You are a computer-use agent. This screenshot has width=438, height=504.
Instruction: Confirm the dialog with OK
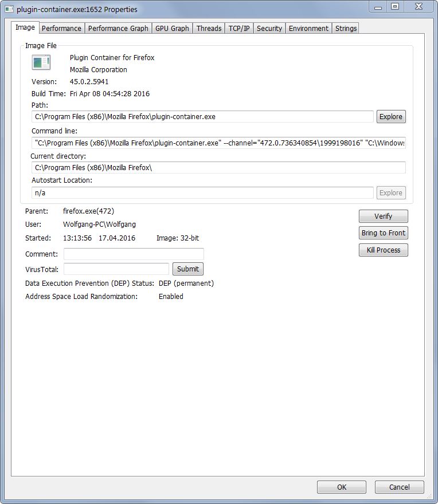coord(342,487)
